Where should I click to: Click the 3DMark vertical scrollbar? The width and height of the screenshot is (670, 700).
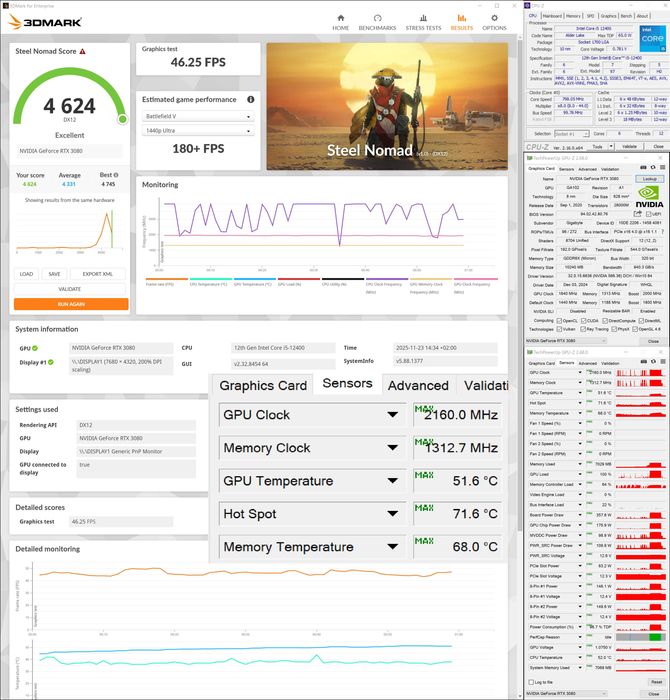click(x=520, y=286)
